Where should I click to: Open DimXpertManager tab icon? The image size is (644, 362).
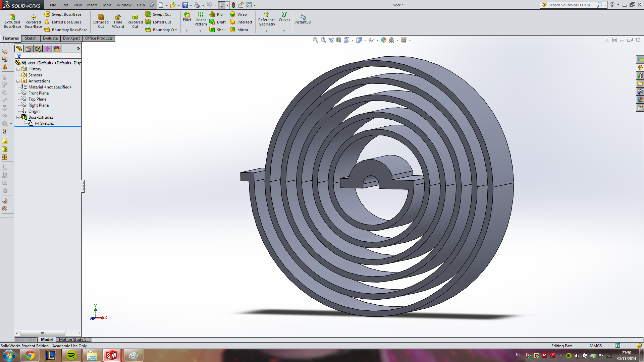click(x=47, y=49)
